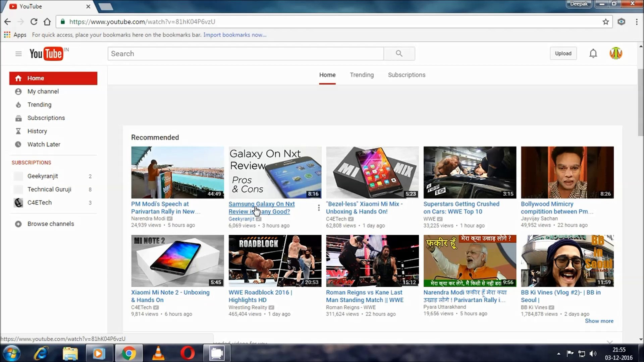Click the downward chevron at page bottom

pos(609,342)
